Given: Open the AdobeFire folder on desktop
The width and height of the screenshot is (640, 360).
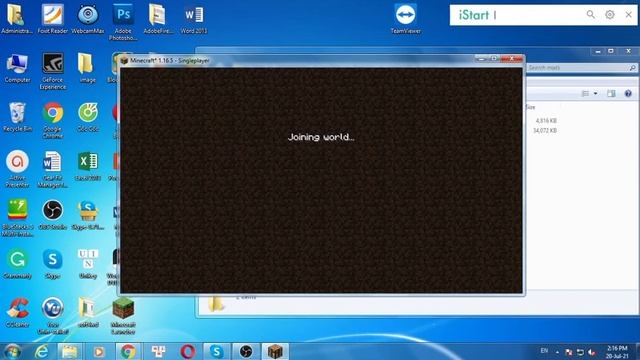Looking at the screenshot, I should (157, 18).
